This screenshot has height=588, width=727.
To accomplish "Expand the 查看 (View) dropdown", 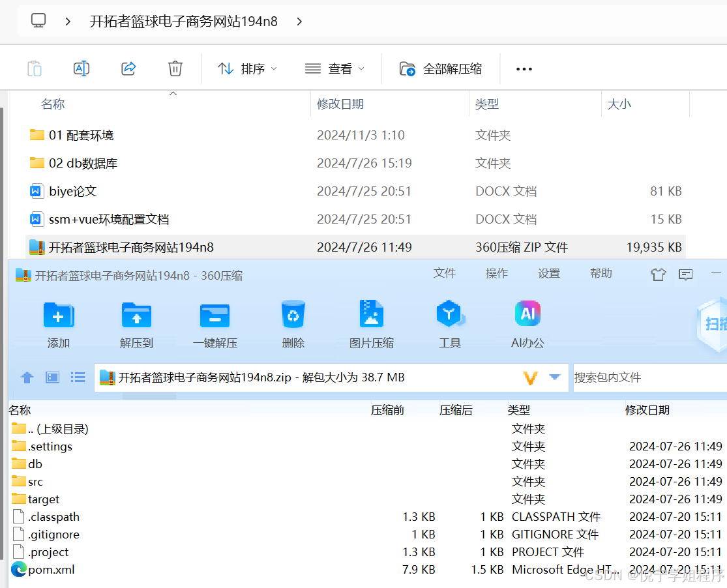I will click(x=334, y=68).
